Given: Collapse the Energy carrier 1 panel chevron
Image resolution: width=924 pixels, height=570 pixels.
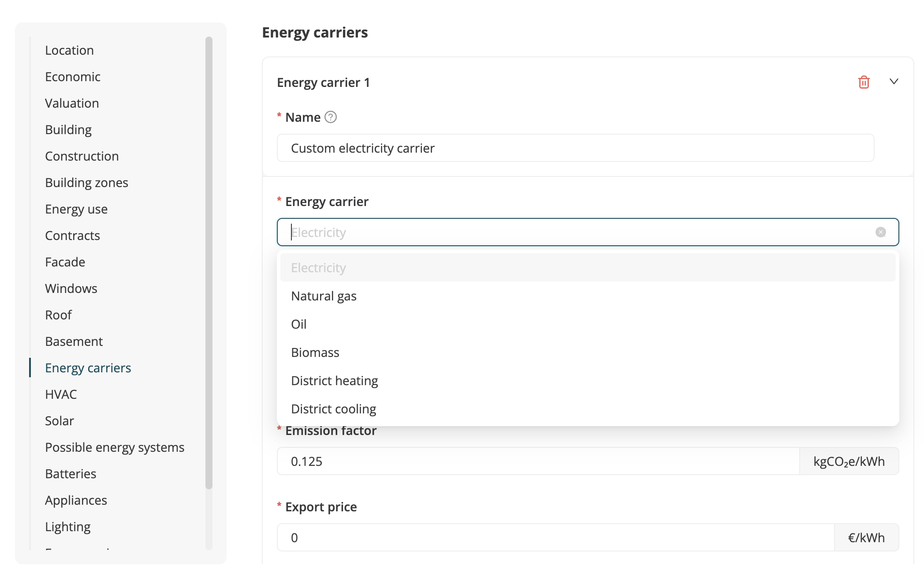Looking at the screenshot, I should click(x=894, y=82).
